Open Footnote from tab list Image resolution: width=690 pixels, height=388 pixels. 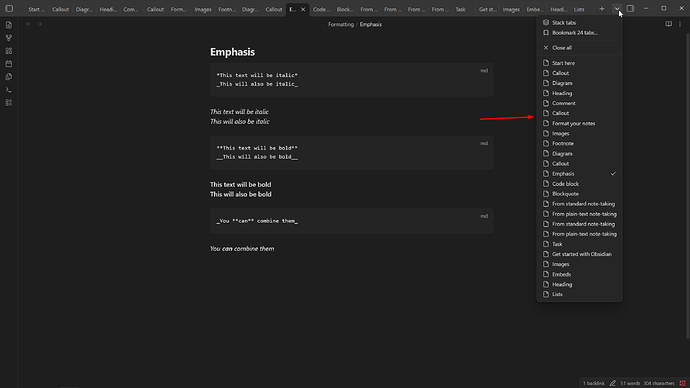click(x=579, y=143)
